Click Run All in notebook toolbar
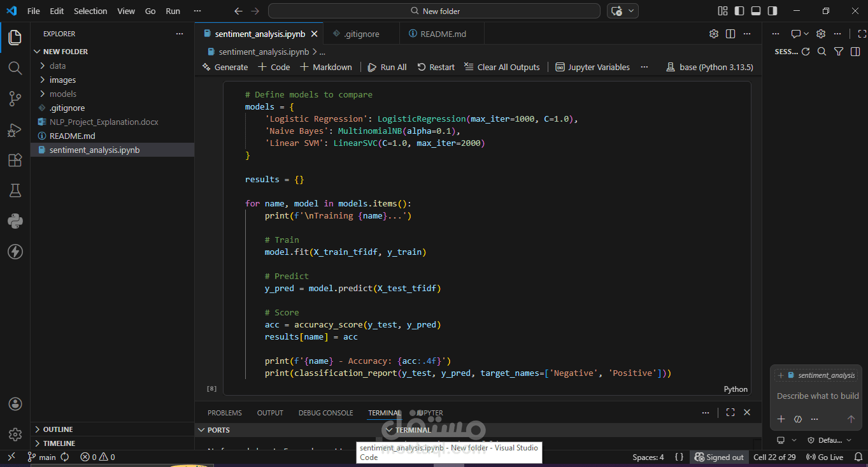 click(x=387, y=67)
